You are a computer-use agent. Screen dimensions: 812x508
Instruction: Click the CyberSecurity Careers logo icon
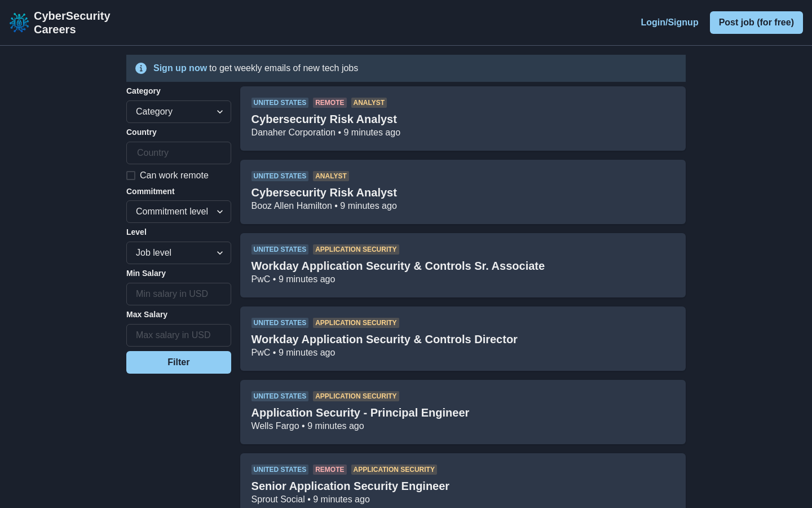point(19,23)
